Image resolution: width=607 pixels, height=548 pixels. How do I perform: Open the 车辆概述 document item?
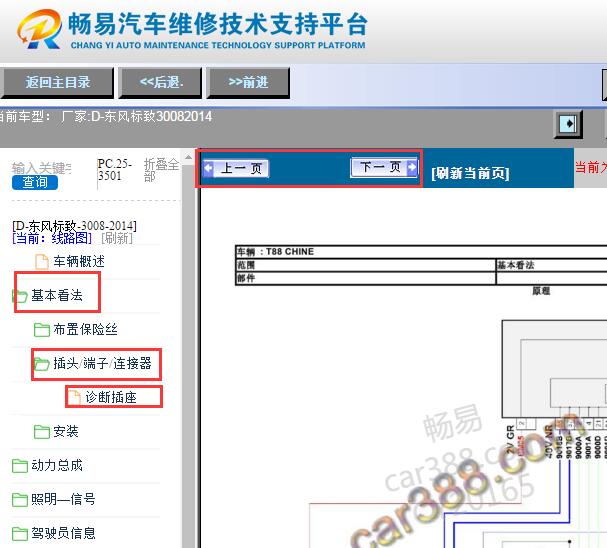[x=79, y=261]
